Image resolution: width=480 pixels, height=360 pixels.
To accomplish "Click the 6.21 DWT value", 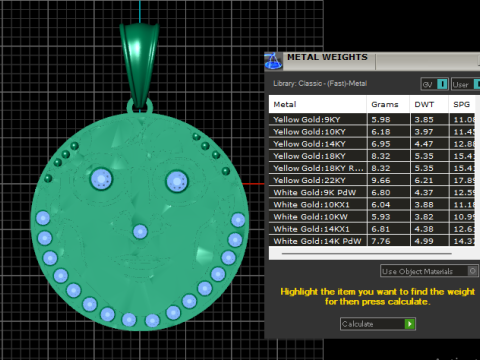I will tap(424, 180).
